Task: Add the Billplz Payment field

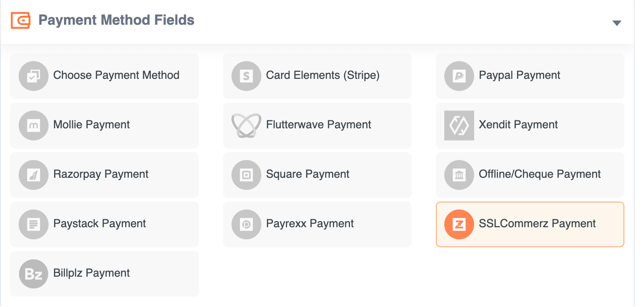Action: (104, 274)
